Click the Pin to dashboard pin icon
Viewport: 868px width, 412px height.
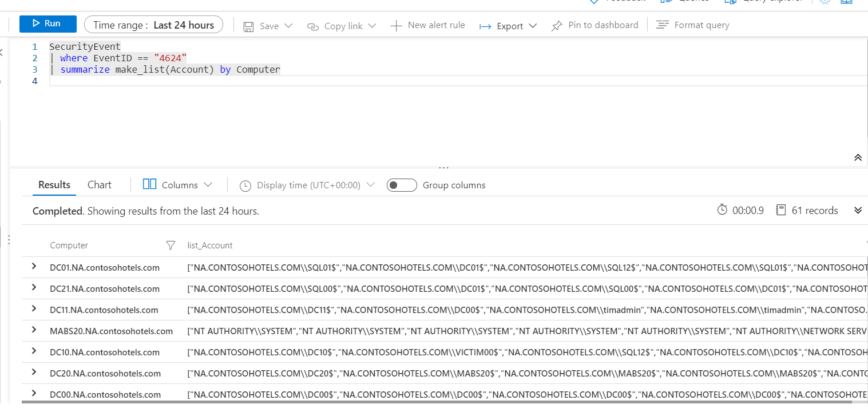tap(556, 26)
